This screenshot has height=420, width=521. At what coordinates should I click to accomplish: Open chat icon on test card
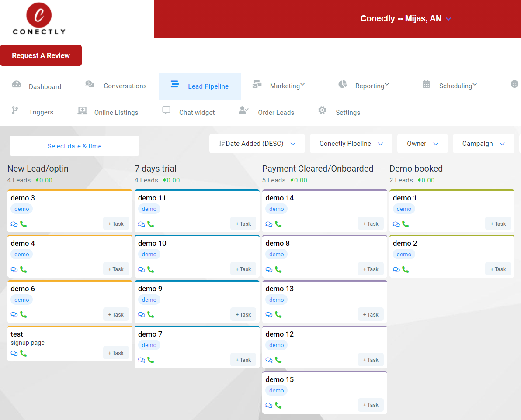click(x=14, y=353)
